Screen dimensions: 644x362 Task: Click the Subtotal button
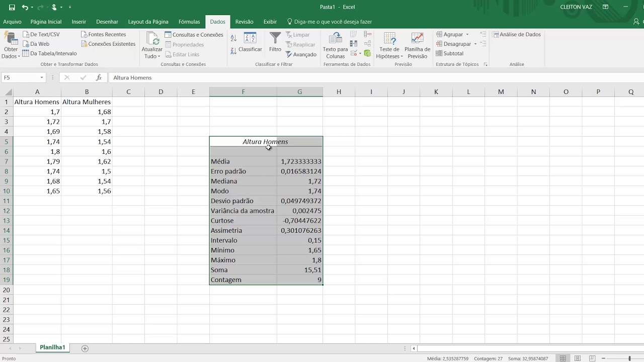click(x=449, y=53)
